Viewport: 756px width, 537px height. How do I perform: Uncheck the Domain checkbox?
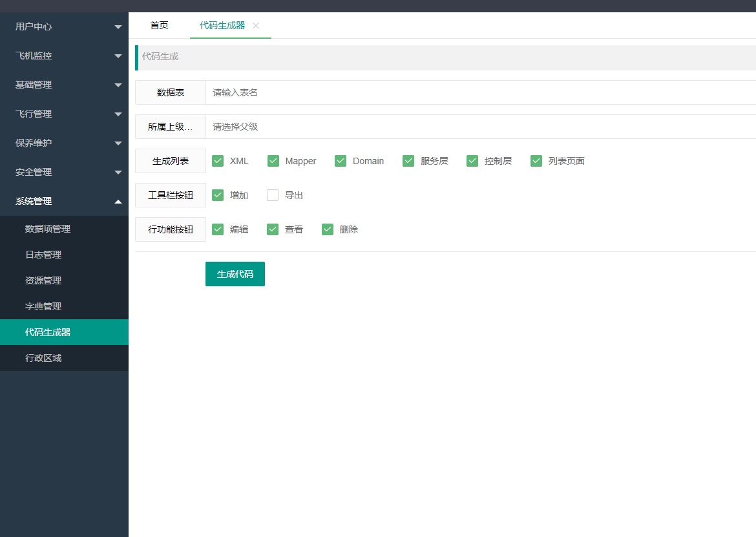tap(341, 161)
